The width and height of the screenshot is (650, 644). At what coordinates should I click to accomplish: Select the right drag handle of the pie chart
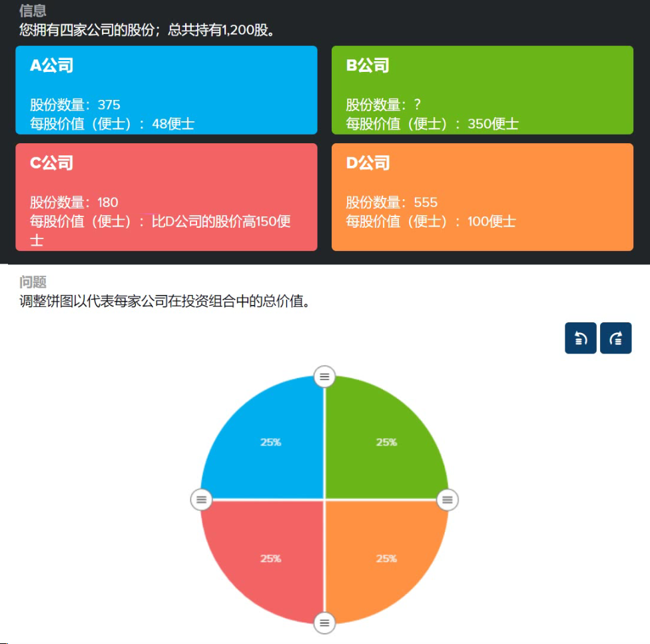pos(448,499)
